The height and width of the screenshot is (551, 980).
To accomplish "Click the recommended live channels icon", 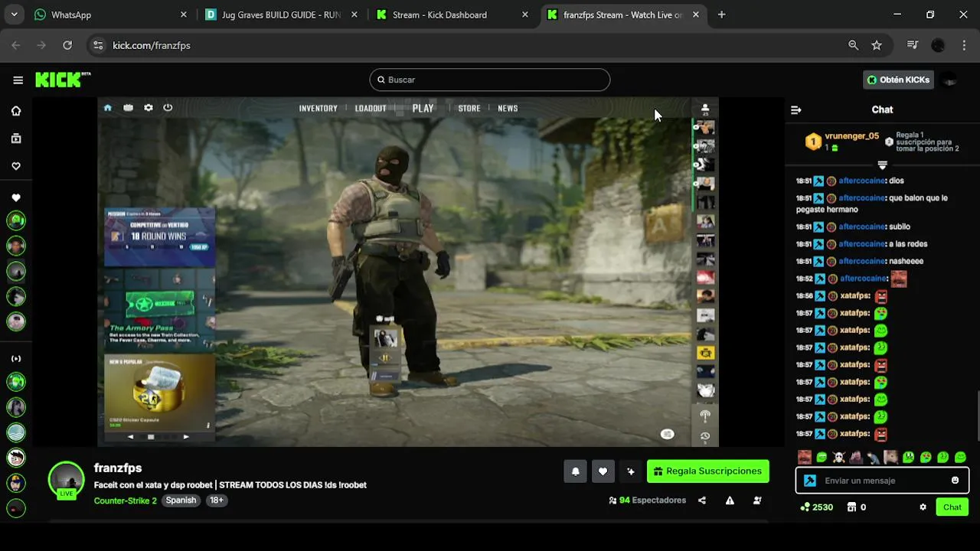I will (x=16, y=358).
